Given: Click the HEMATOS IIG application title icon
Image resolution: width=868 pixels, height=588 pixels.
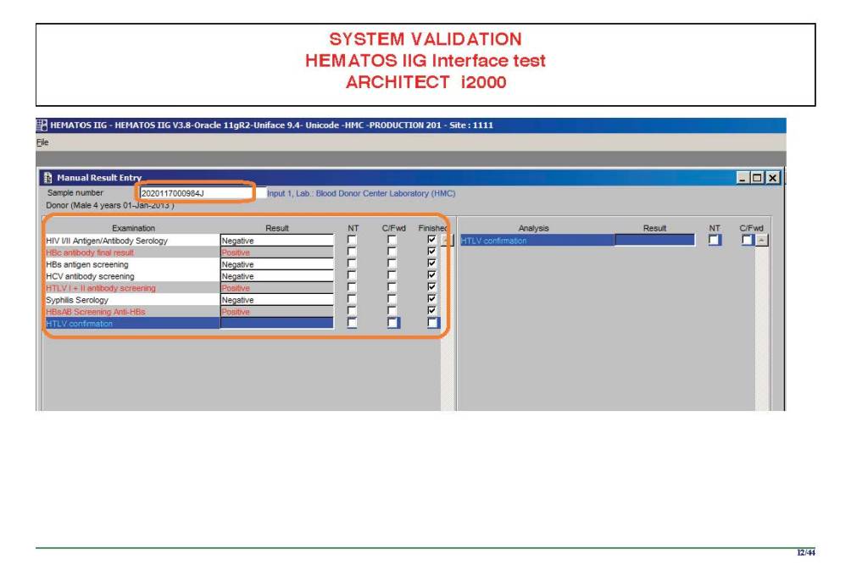Looking at the screenshot, I should pos(42,125).
